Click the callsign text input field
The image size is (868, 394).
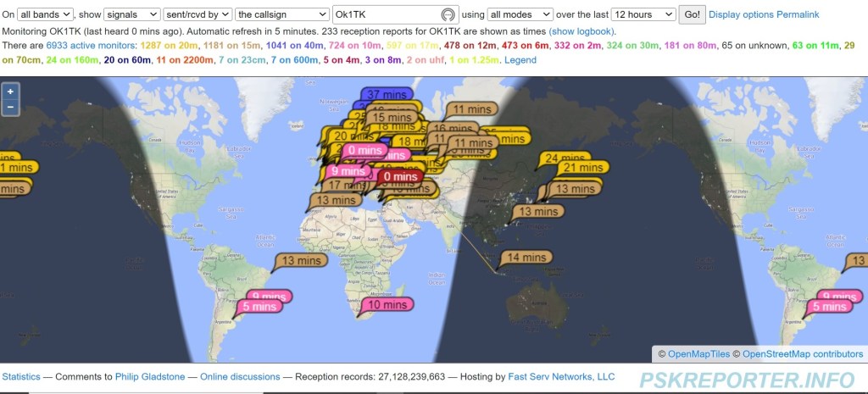click(x=386, y=15)
